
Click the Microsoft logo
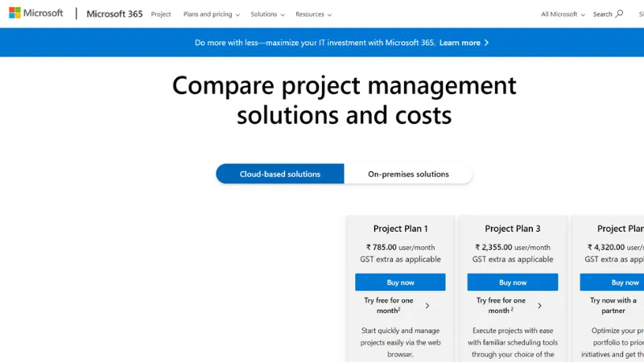click(x=36, y=14)
